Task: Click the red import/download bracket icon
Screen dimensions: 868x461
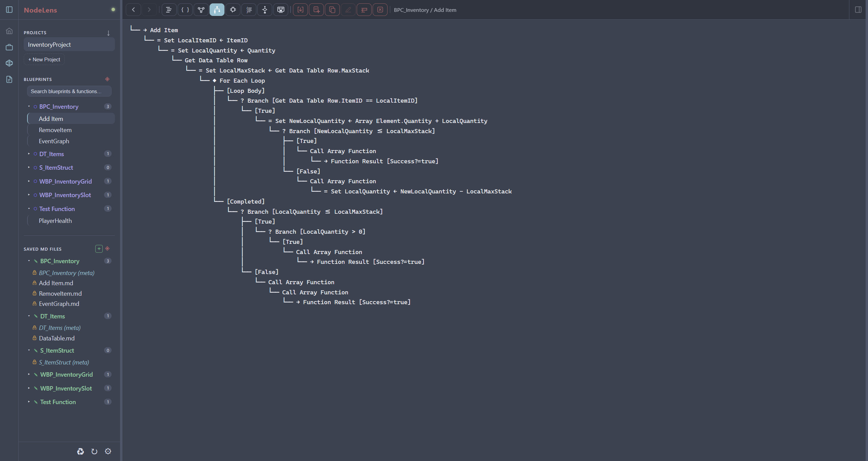Action: [300, 10]
